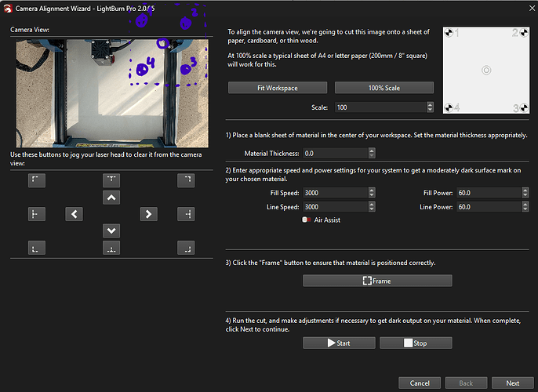Proceed with the Next button

pos(512,383)
